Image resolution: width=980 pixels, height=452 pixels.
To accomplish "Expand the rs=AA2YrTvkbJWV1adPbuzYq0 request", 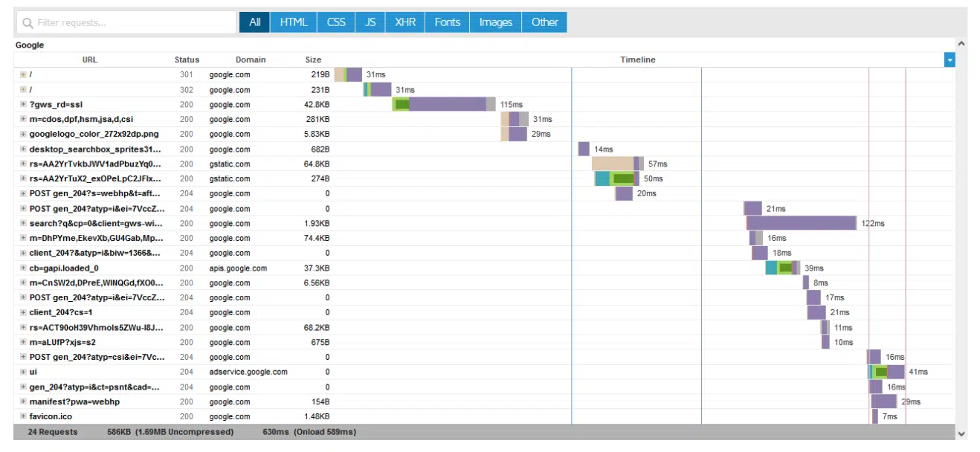I will [23, 164].
